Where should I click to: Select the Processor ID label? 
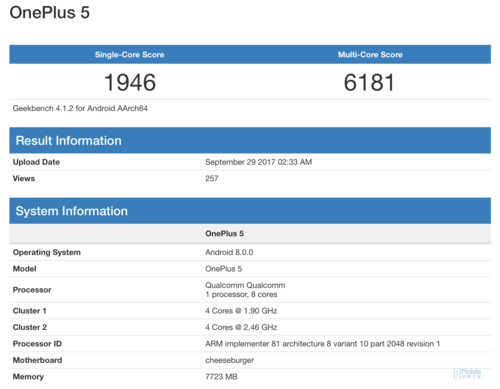pos(37,344)
